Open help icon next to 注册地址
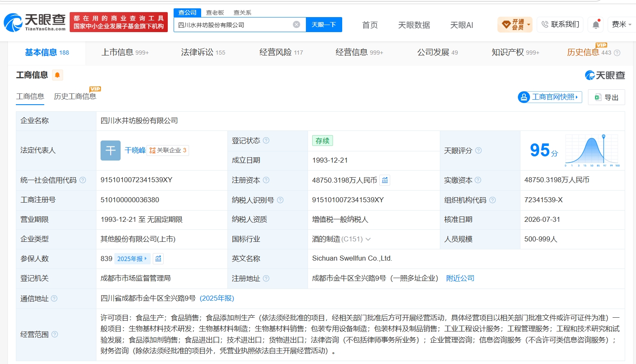Viewport: 636px width, 364px height. pyautogui.click(x=266, y=279)
